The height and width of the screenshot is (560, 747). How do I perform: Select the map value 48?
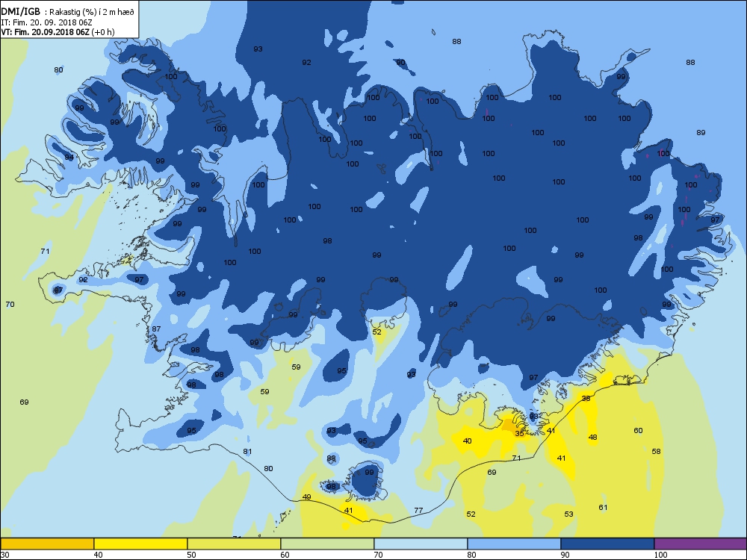[x=592, y=437]
